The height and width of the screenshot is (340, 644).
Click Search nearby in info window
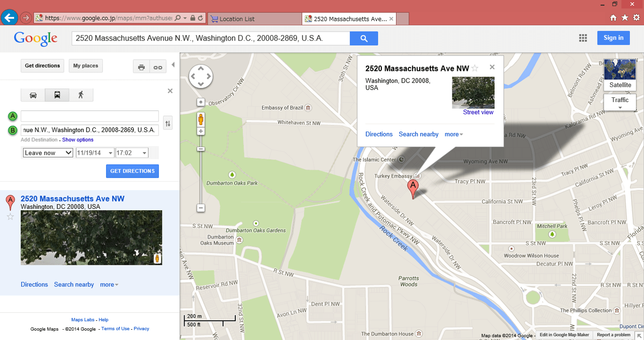(419, 134)
